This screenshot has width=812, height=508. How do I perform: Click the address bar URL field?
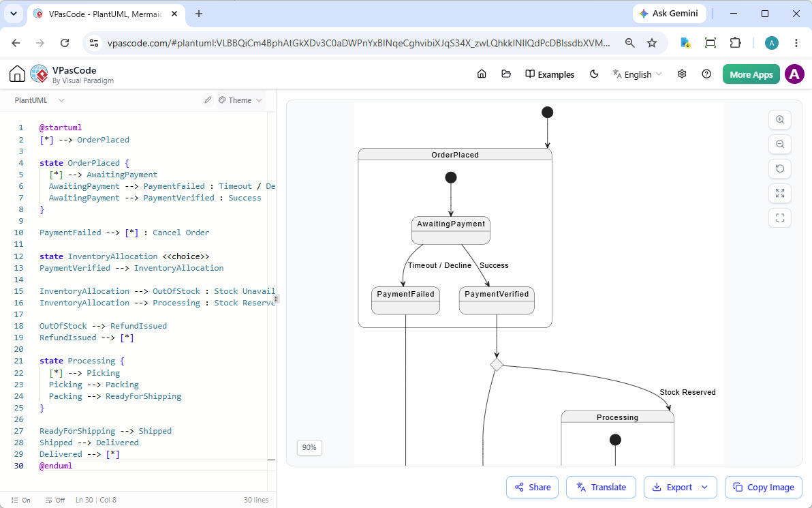[358, 43]
